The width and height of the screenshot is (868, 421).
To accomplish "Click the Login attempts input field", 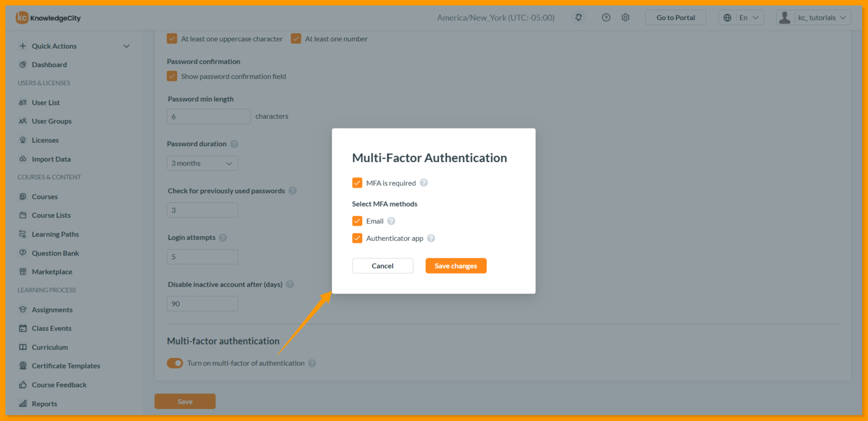I will pyautogui.click(x=202, y=257).
